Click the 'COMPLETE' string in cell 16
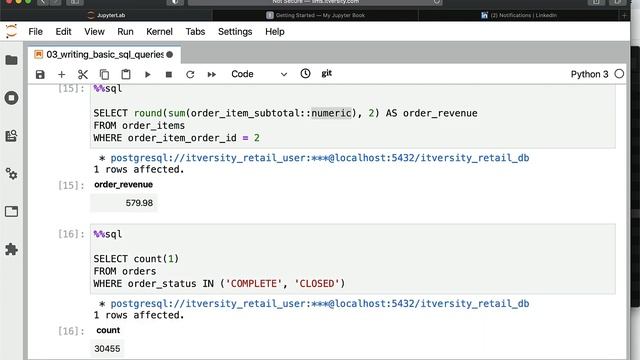 [x=253, y=284]
